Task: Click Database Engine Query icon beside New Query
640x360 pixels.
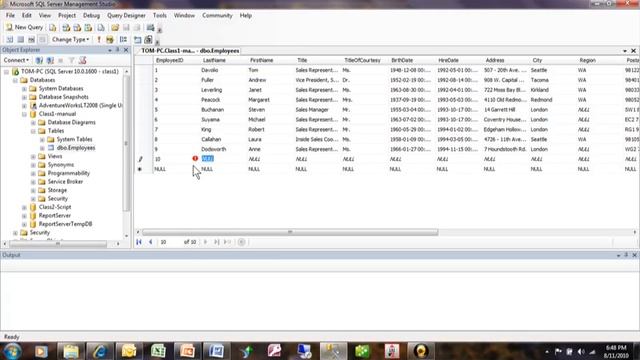Action: (x=53, y=27)
